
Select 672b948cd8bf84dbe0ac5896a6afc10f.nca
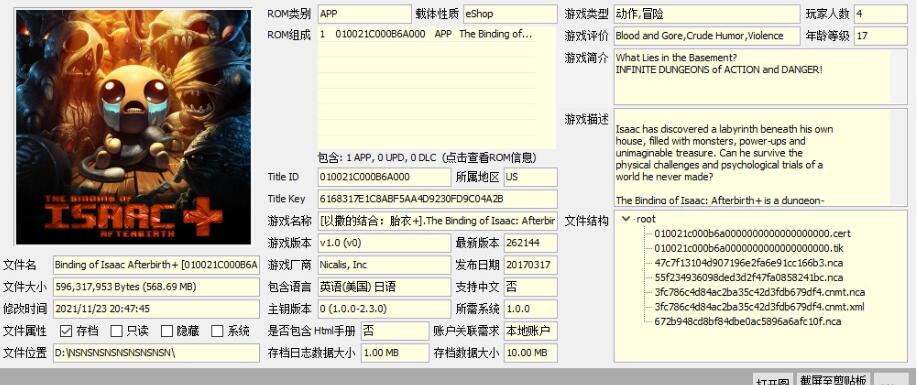(x=747, y=321)
